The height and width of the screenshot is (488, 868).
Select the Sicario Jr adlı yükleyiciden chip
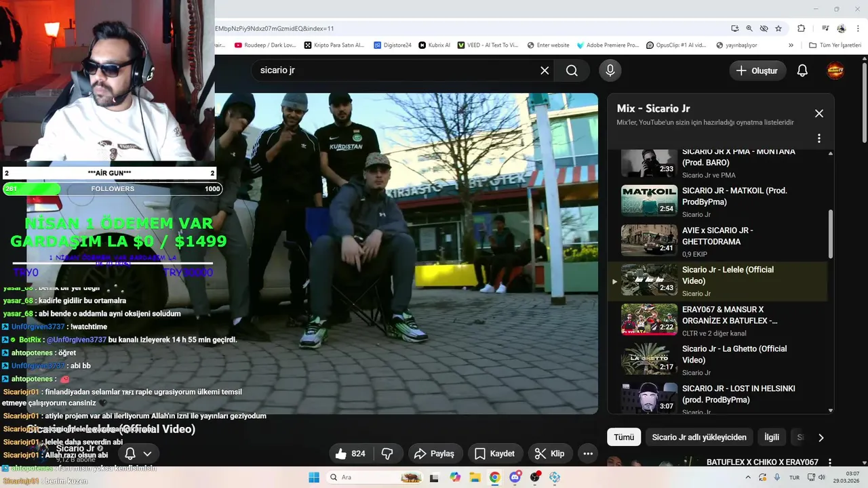(x=699, y=437)
